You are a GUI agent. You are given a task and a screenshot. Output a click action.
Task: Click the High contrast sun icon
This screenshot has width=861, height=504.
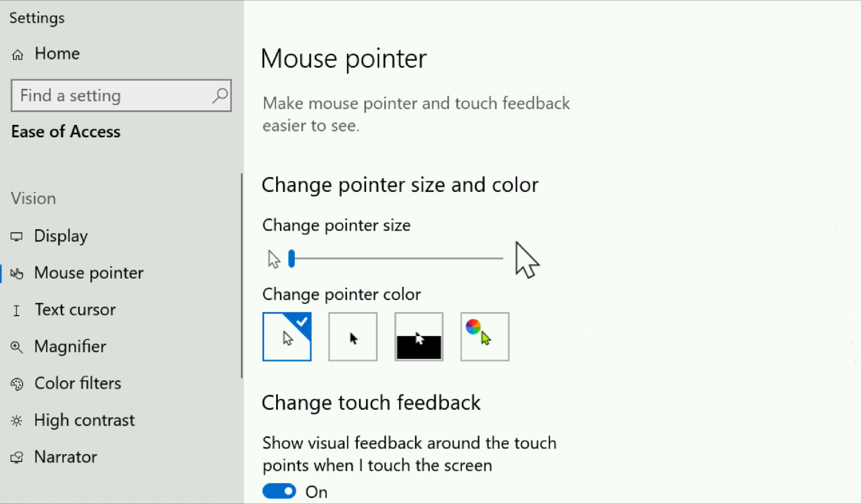click(17, 421)
